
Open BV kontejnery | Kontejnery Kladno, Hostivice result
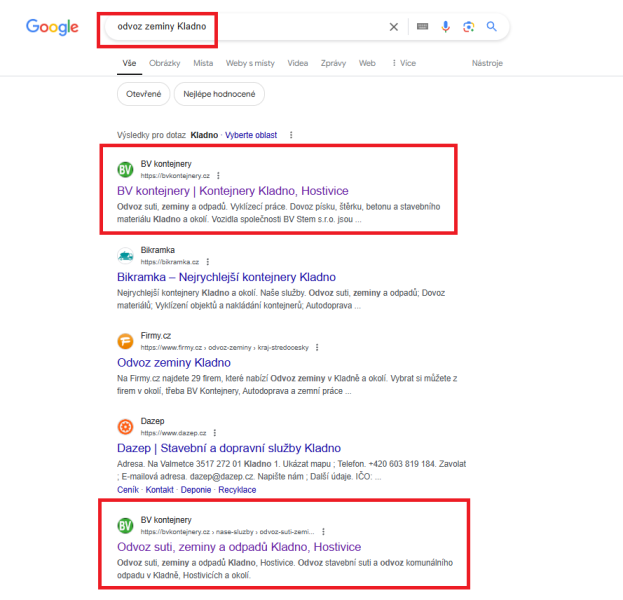click(232, 191)
